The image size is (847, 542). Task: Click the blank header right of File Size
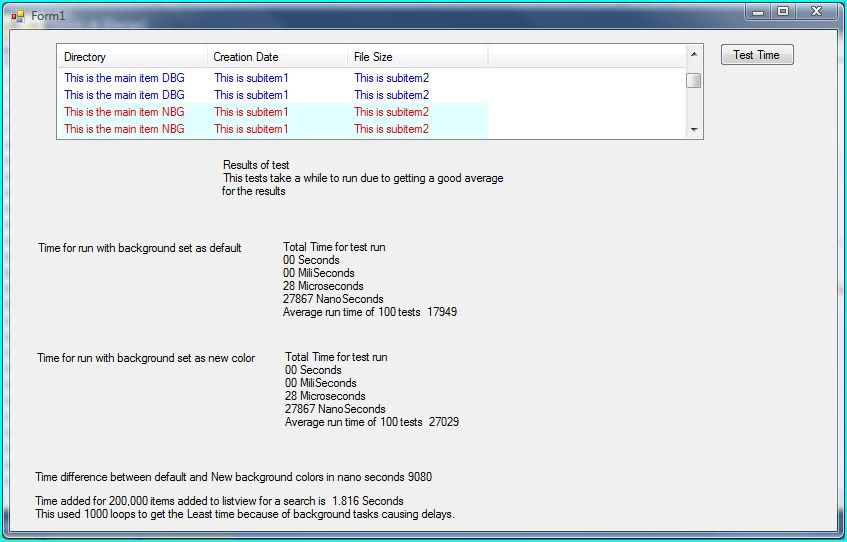(x=585, y=57)
